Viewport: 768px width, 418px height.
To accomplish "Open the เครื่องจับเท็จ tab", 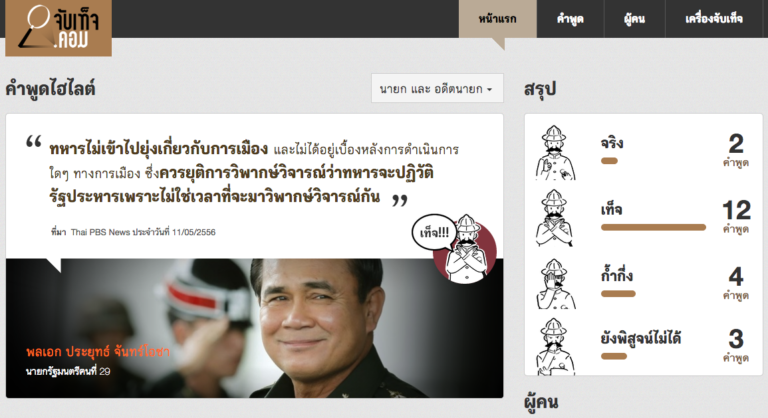I will tap(714, 19).
